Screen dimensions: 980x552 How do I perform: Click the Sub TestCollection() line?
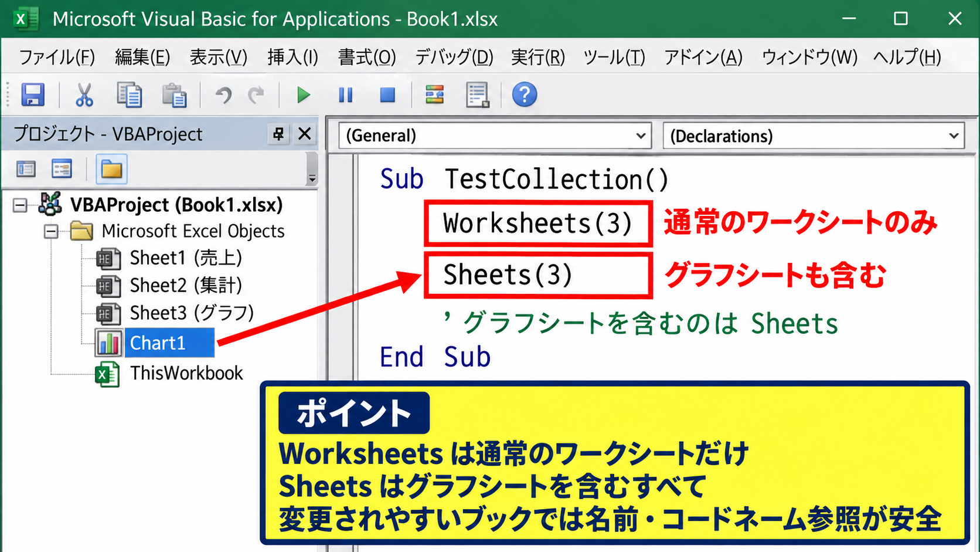[525, 179]
